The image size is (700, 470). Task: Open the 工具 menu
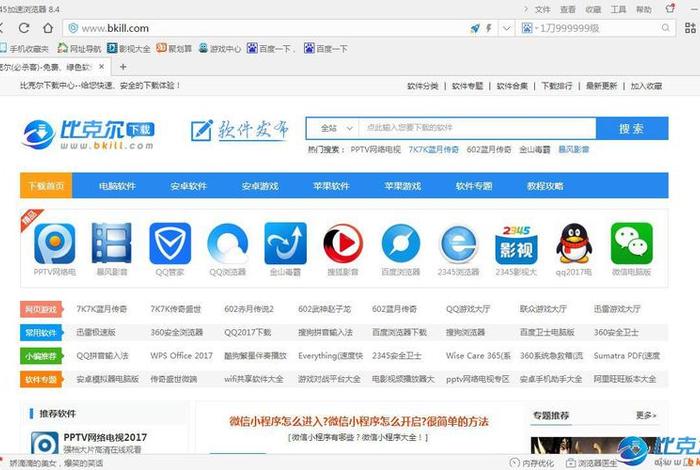[x=618, y=9]
